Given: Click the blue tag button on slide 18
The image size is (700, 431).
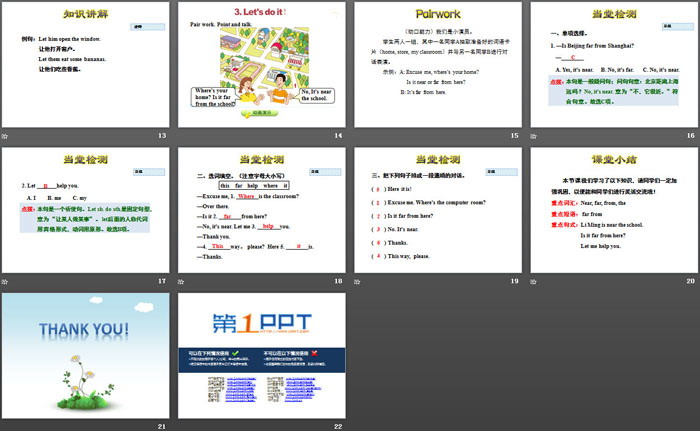Looking at the screenshot, I should pyautogui.click(x=325, y=172).
